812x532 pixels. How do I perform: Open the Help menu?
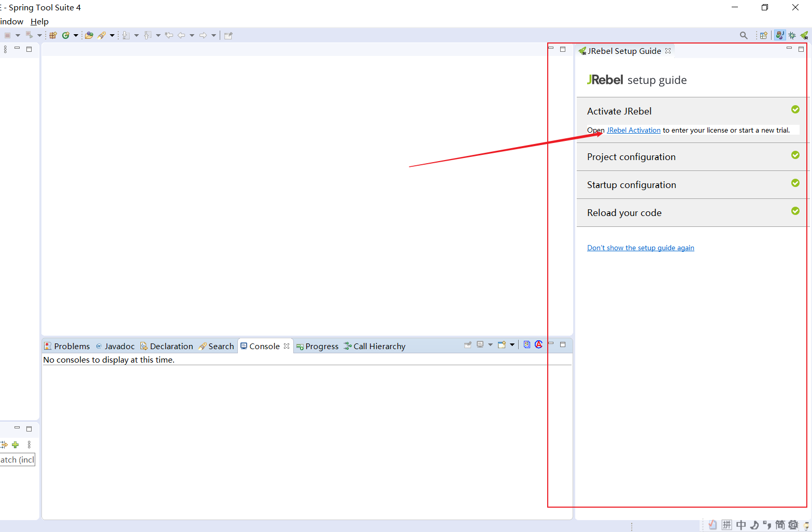[x=39, y=21]
